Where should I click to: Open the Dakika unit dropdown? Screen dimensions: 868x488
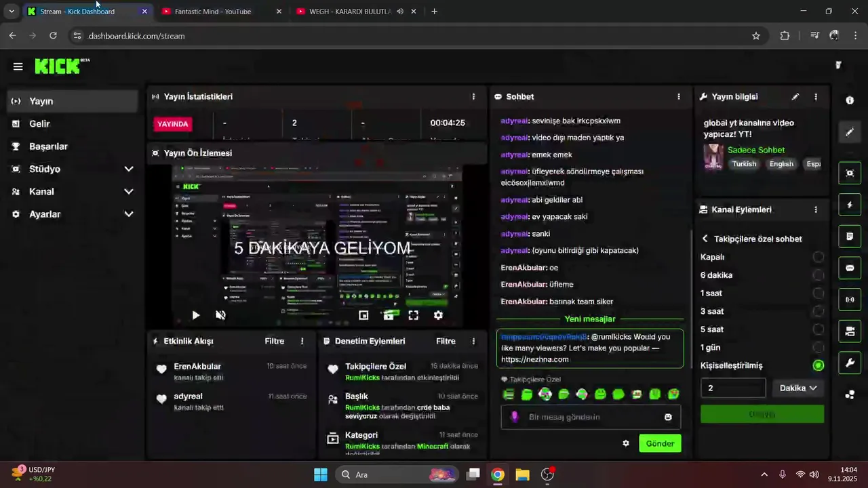[x=798, y=388]
